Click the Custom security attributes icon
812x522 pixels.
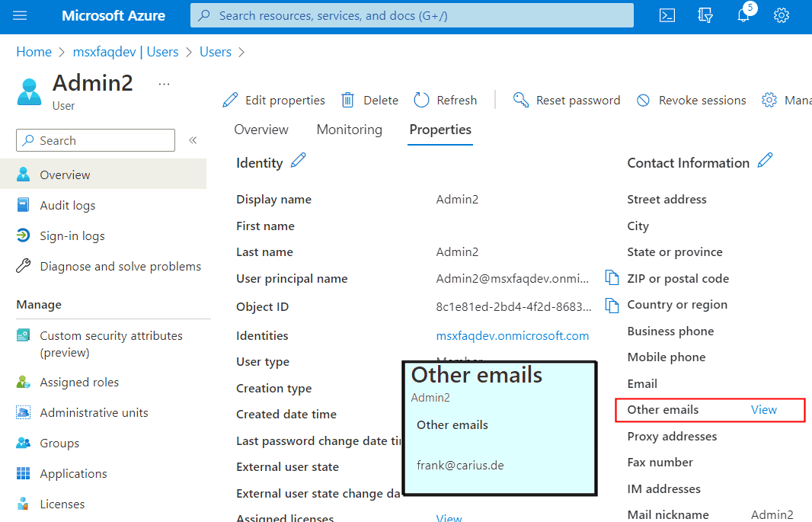23,335
